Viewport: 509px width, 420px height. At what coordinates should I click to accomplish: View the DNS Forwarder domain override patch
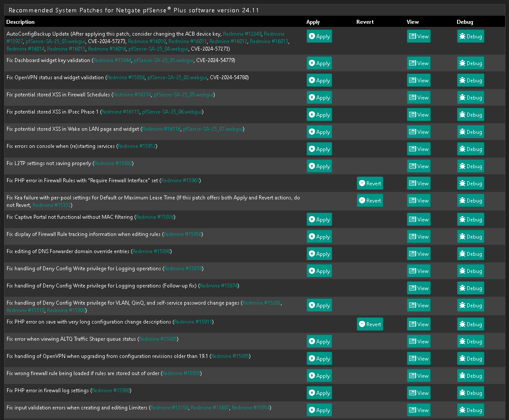[x=419, y=254]
